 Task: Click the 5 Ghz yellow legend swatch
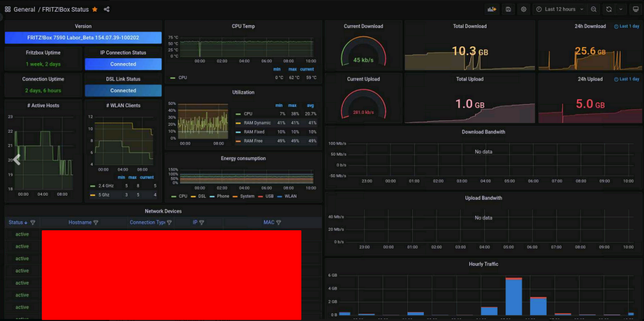[93, 195]
